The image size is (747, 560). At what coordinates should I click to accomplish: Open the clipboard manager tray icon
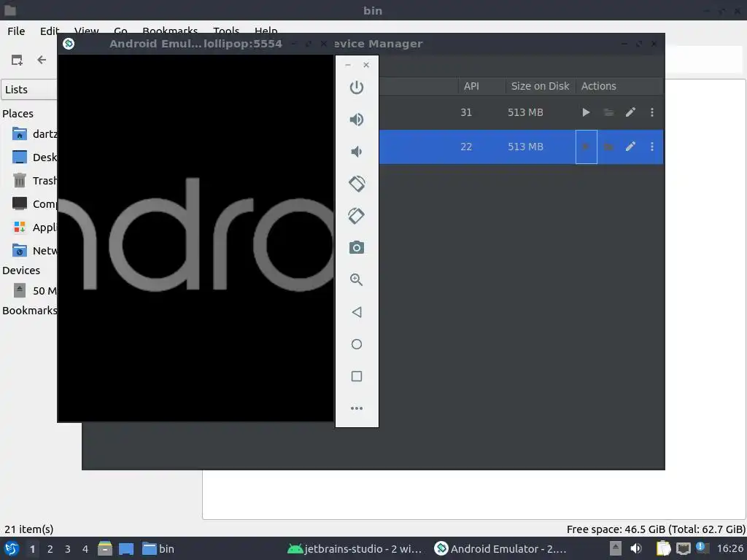pos(663,548)
